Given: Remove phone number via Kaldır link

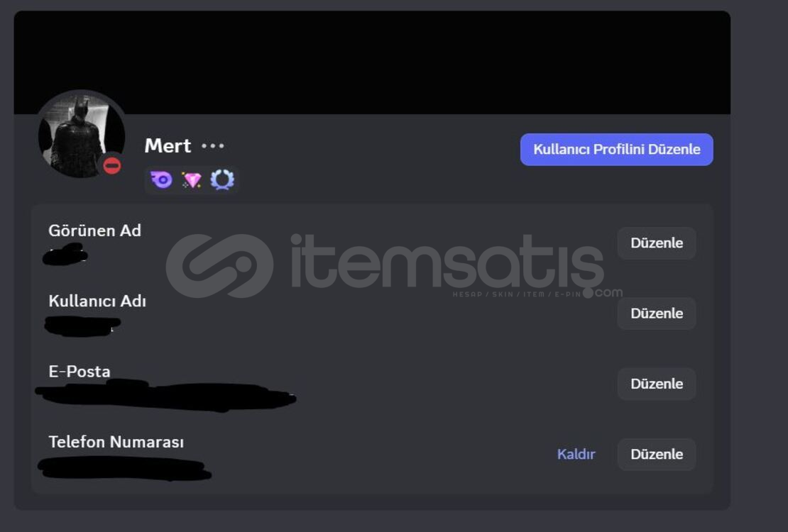Looking at the screenshot, I should coord(576,454).
